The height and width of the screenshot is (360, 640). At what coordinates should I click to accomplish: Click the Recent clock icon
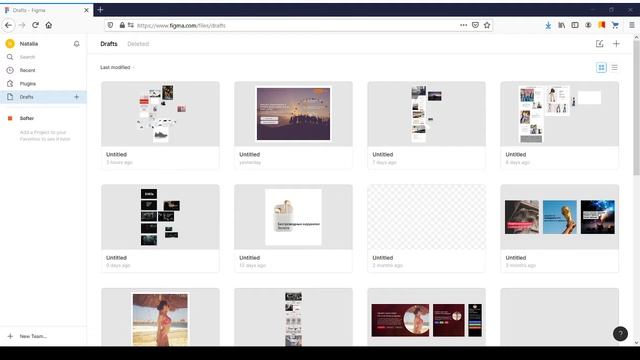pos(10,70)
